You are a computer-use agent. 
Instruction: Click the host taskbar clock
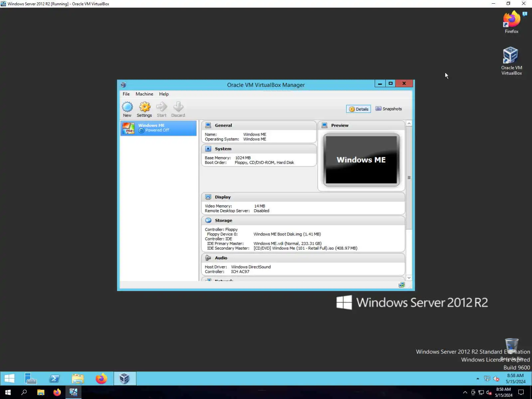click(503, 392)
